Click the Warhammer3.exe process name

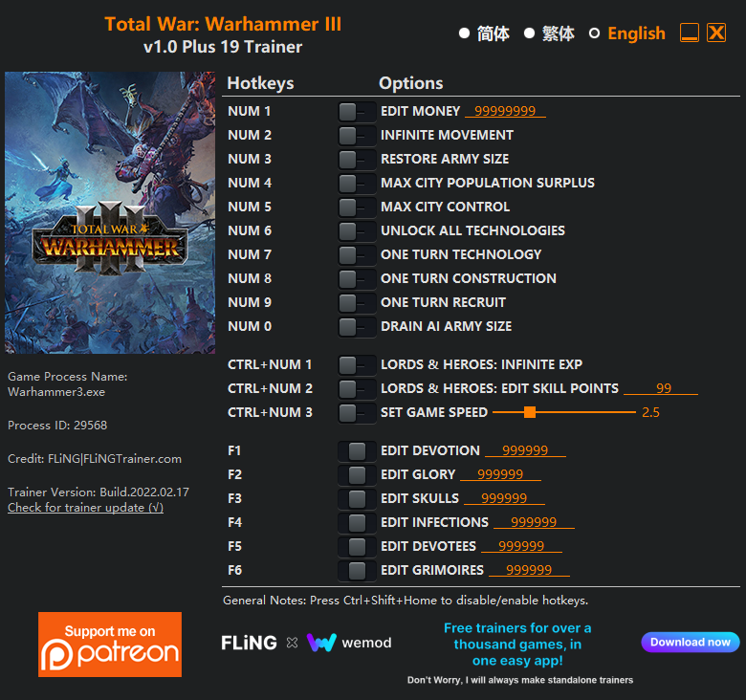point(56,392)
